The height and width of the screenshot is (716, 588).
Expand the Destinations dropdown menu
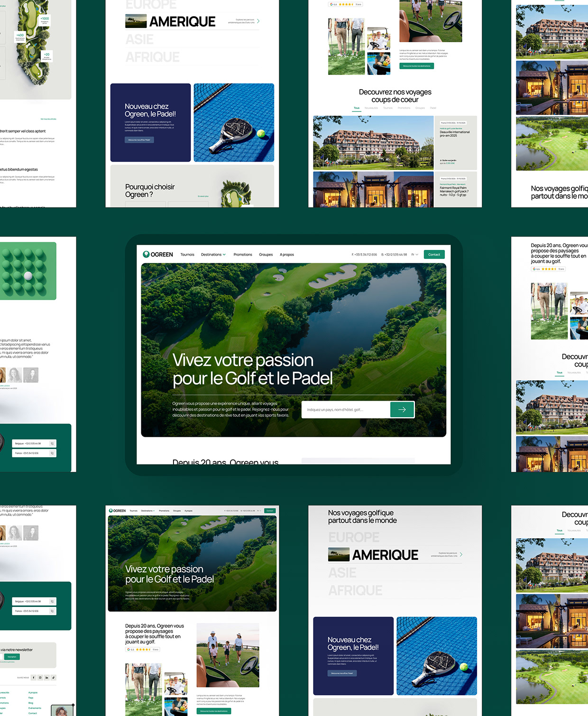[213, 254]
